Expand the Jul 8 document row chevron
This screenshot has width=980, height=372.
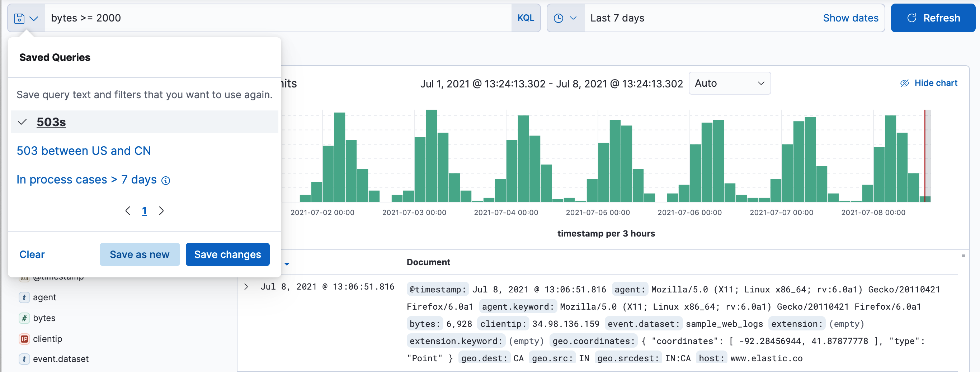pos(246,286)
